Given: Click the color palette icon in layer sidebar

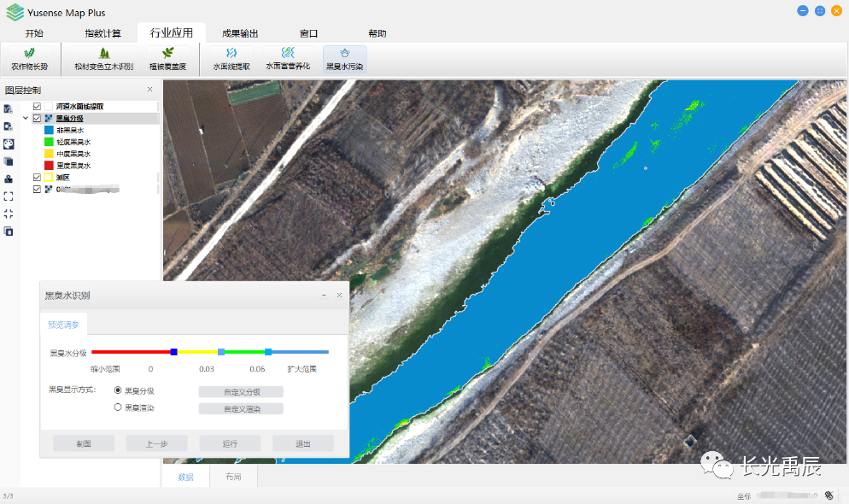Looking at the screenshot, I should tap(9, 143).
